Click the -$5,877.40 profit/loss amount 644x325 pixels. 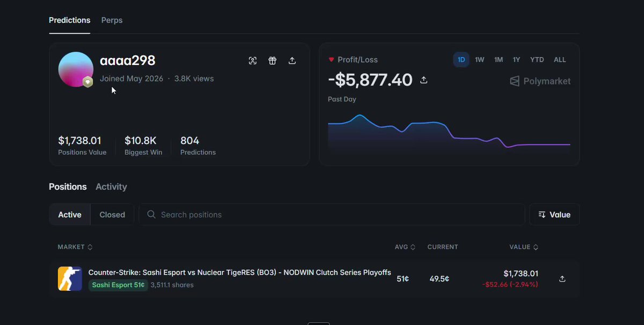(x=370, y=80)
